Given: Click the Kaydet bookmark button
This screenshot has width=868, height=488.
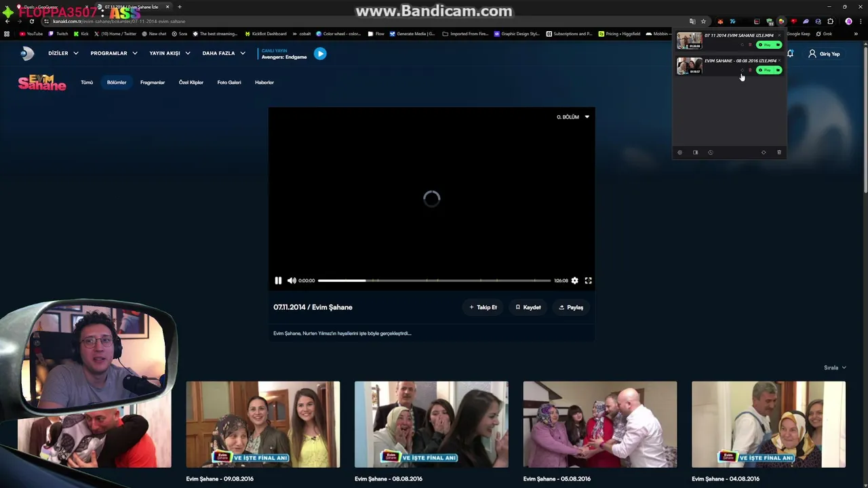Looking at the screenshot, I should point(528,308).
